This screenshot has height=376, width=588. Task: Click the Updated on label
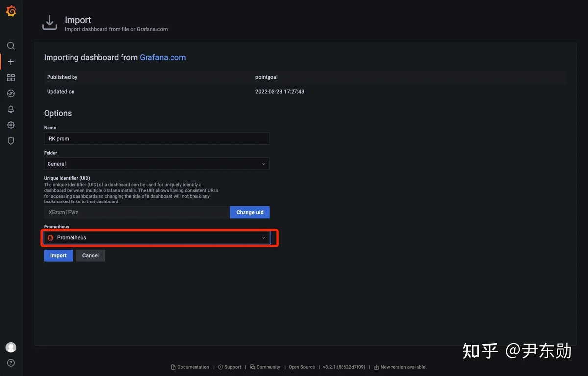(x=61, y=92)
